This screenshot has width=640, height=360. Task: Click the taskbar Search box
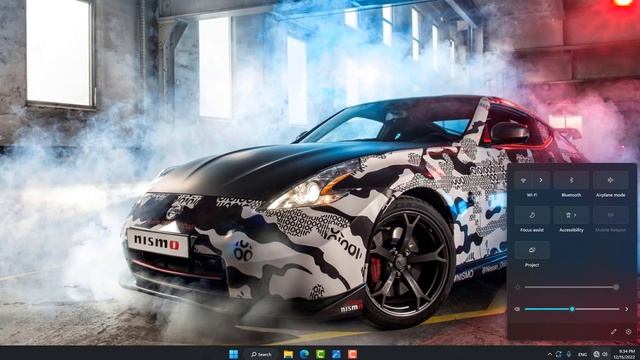(261, 354)
